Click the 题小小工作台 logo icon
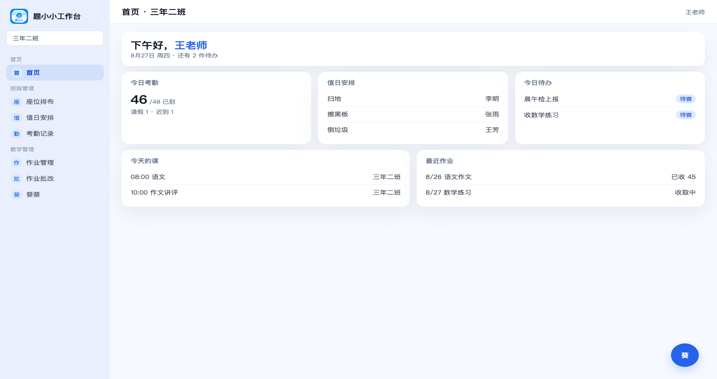 (x=19, y=16)
